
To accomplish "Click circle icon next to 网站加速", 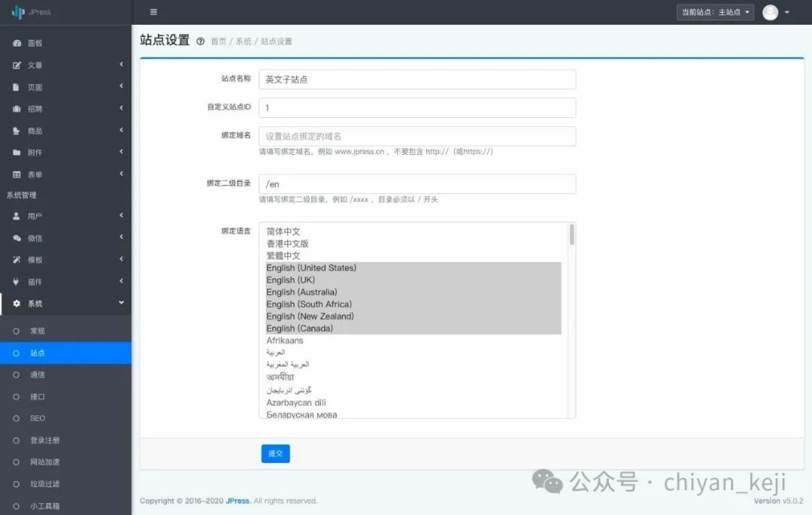I will (x=16, y=462).
